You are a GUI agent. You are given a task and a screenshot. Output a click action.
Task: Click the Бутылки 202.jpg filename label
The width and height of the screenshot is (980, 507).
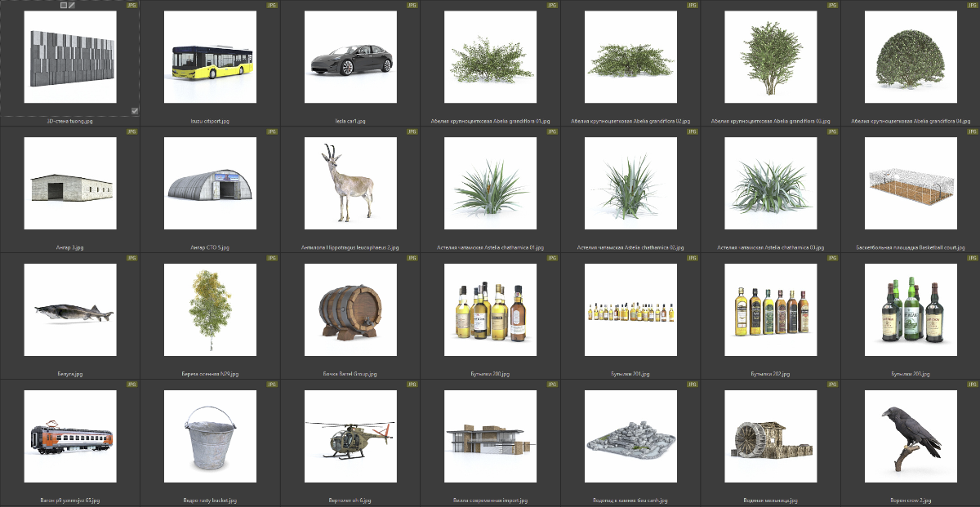point(770,374)
